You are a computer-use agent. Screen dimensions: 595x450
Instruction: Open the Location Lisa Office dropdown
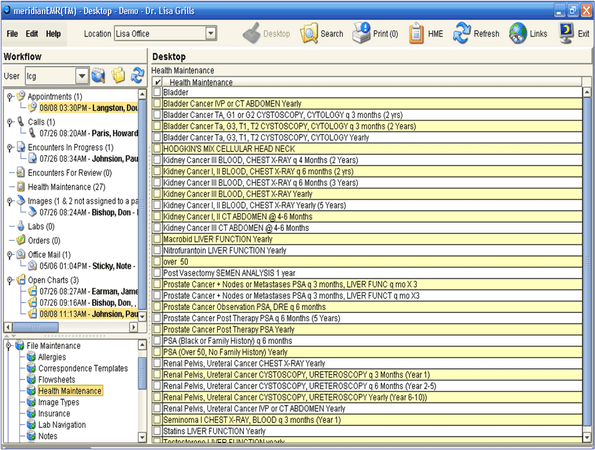pos(211,33)
